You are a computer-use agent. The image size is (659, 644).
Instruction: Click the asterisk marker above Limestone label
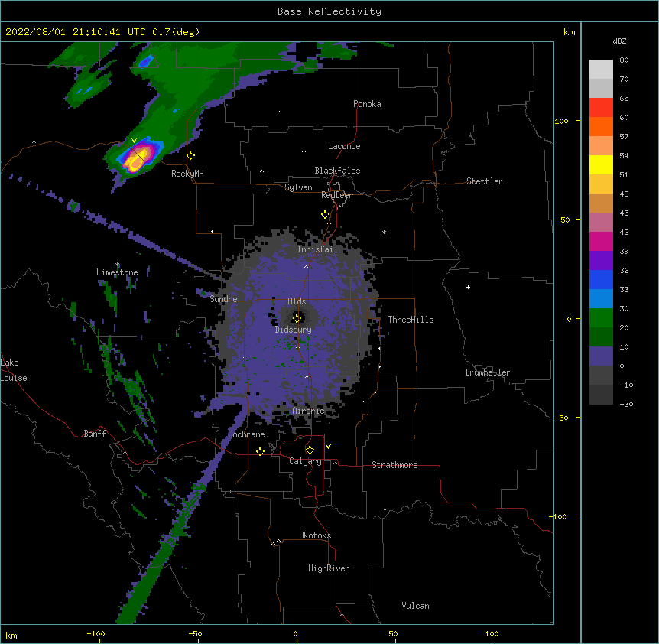pos(118,265)
